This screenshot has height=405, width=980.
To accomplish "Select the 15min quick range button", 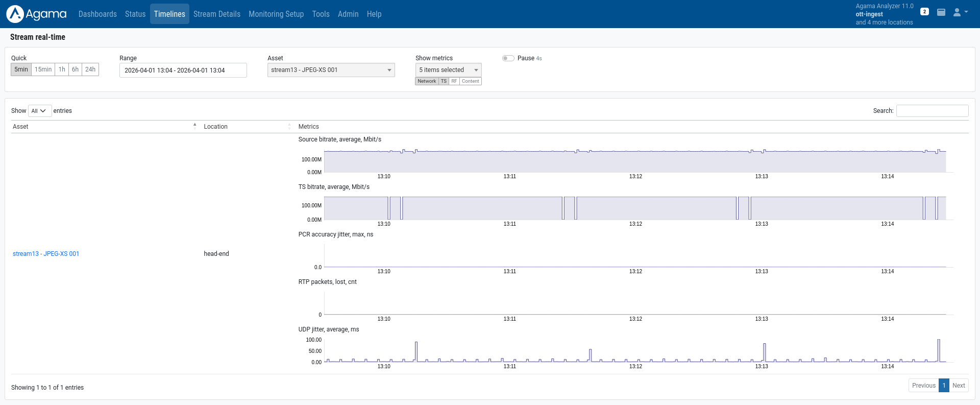I will (43, 69).
